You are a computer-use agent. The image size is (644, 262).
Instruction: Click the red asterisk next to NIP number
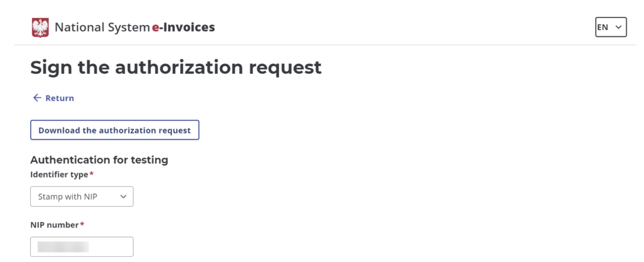(82, 224)
